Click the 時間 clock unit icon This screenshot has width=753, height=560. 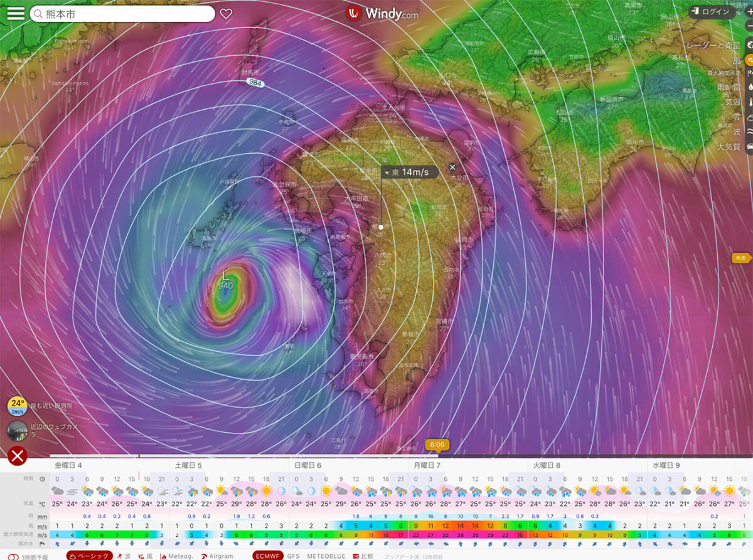[42, 478]
